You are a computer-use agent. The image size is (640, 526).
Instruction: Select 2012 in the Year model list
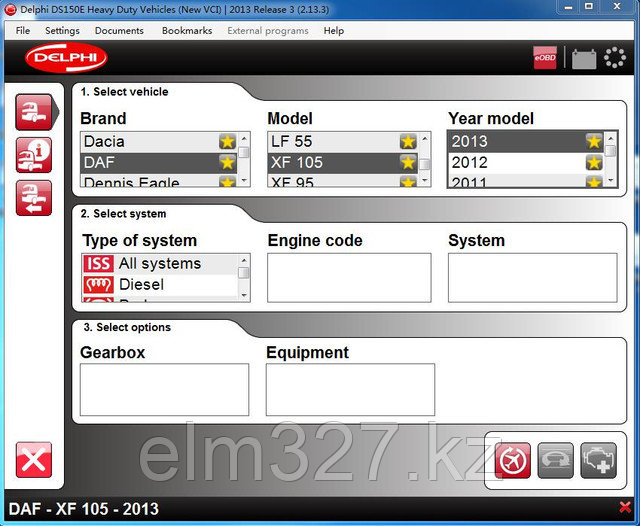(526, 163)
